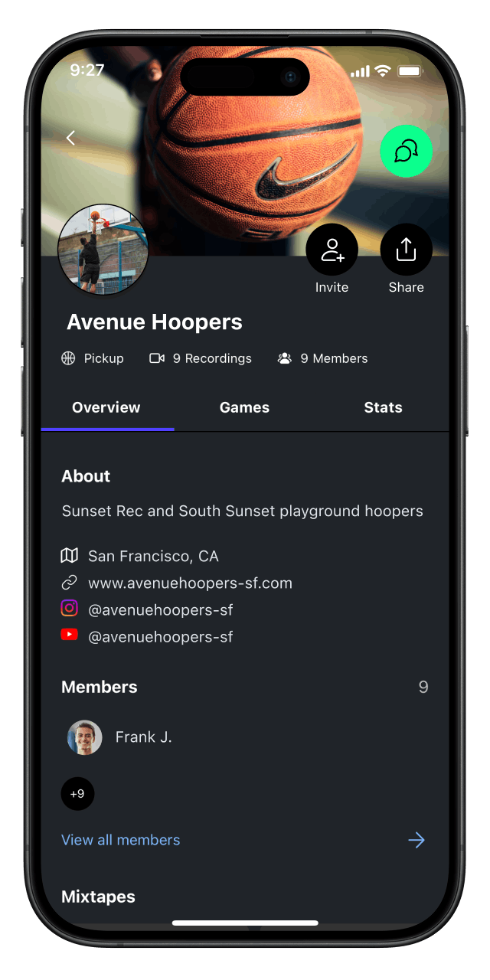Open the www.avenuehoopers-sf.com link
This screenshot has height=980, width=490.
[191, 583]
